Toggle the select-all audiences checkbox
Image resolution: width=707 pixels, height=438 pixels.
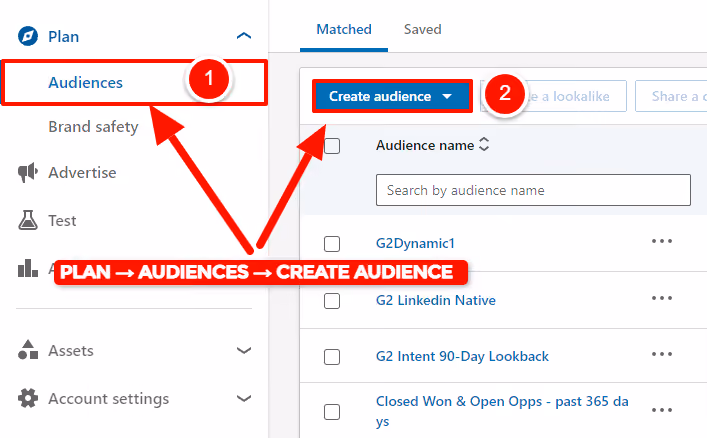point(332,146)
